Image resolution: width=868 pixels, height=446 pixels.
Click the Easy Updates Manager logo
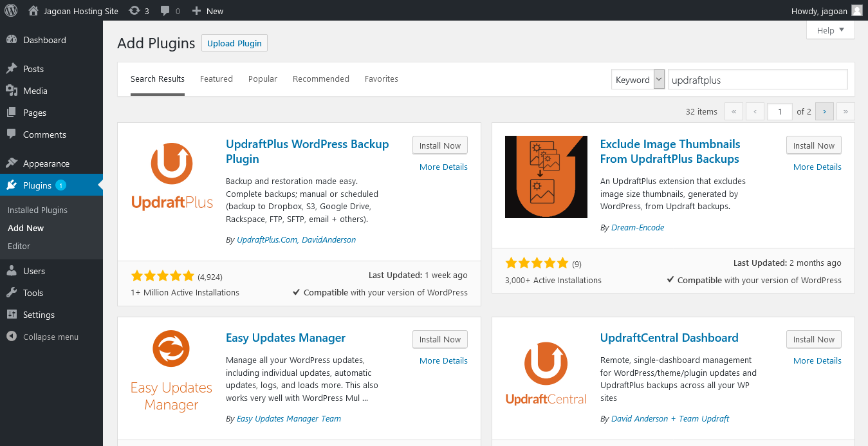[x=172, y=371]
